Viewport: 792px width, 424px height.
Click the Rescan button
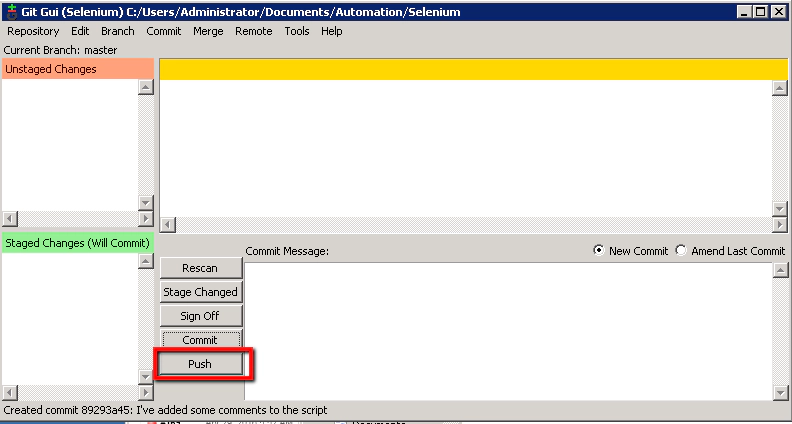coord(201,268)
